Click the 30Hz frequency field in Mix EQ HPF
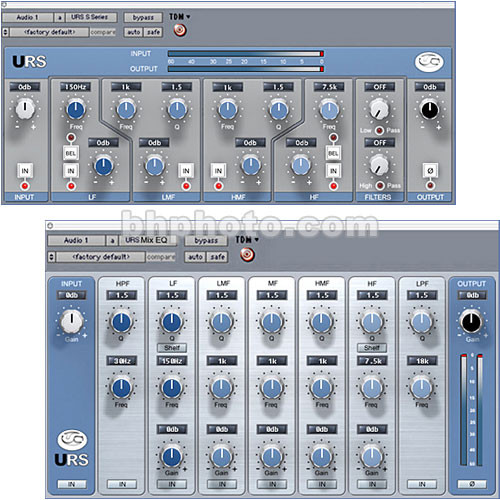Viewport: 500px width, 500px height. (122, 361)
